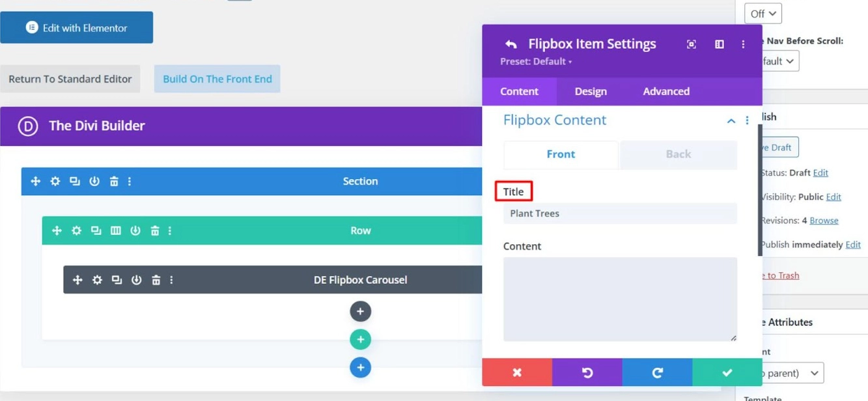Click Return To Standard Editor button
This screenshot has width=868, height=401.
[70, 79]
